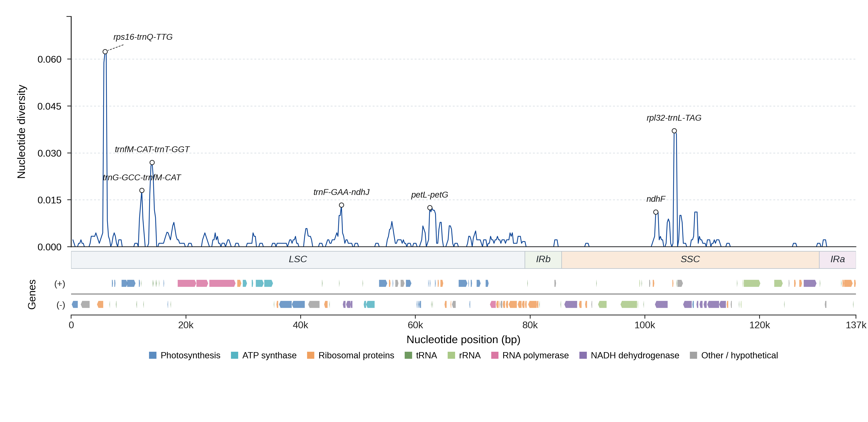Click the 20k x-axis tick label
Viewport: 868px width, 422px height.
pyautogui.click(x=186, y=325)
